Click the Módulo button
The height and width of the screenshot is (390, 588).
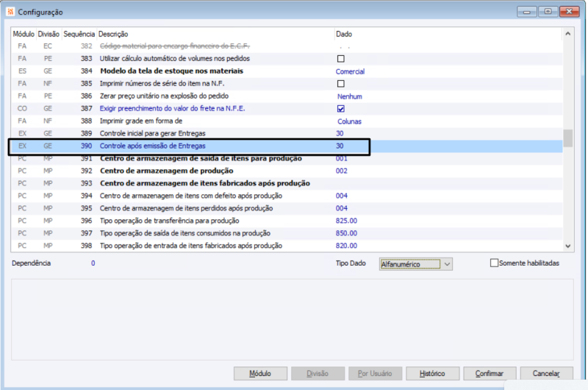coord(260,374)
